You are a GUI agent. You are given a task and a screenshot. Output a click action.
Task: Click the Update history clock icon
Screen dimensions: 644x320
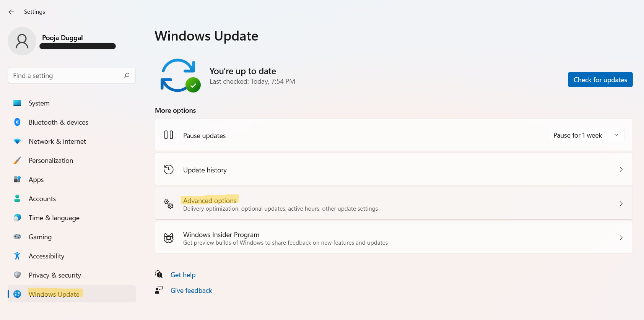tap(169, 169)
